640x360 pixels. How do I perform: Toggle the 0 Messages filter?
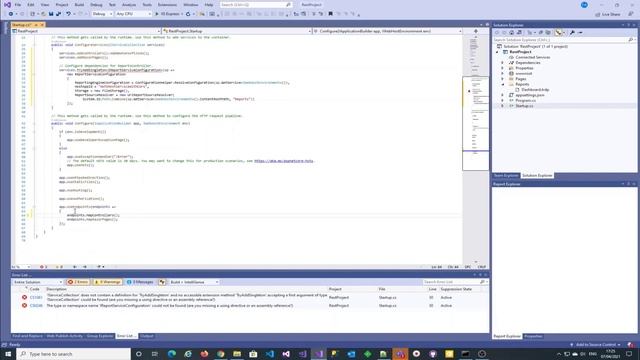(x=140, y=282)
